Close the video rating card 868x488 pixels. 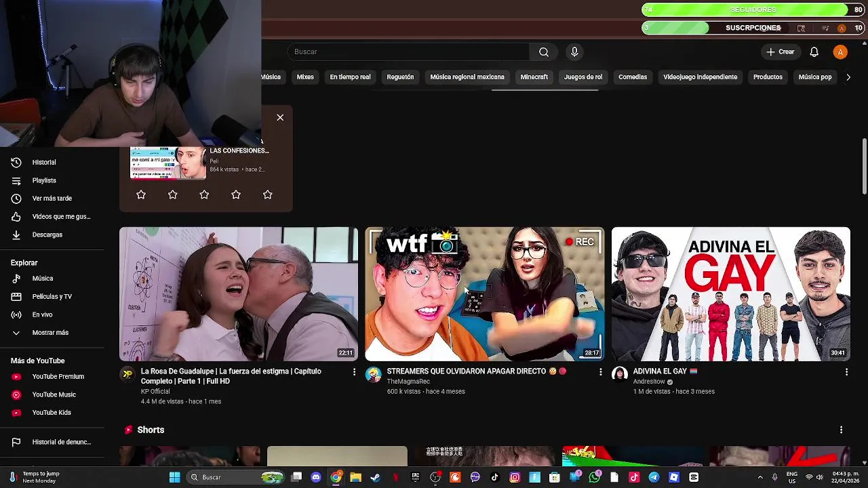pos(280,117)
